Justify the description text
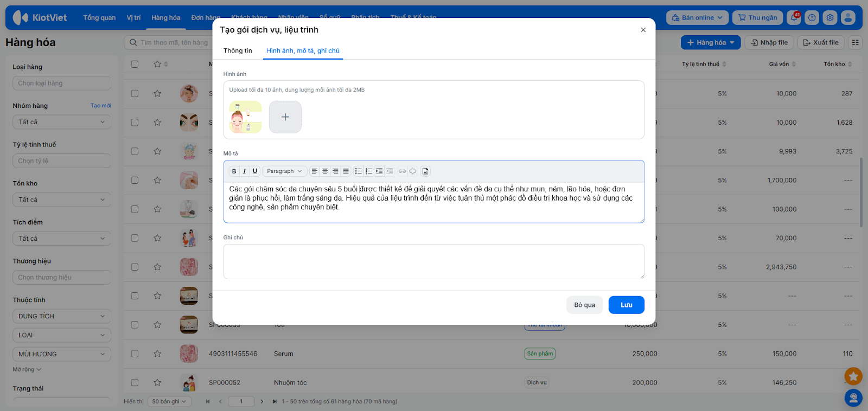The width and height of the screenshot is (868, 411). point(346,171)
